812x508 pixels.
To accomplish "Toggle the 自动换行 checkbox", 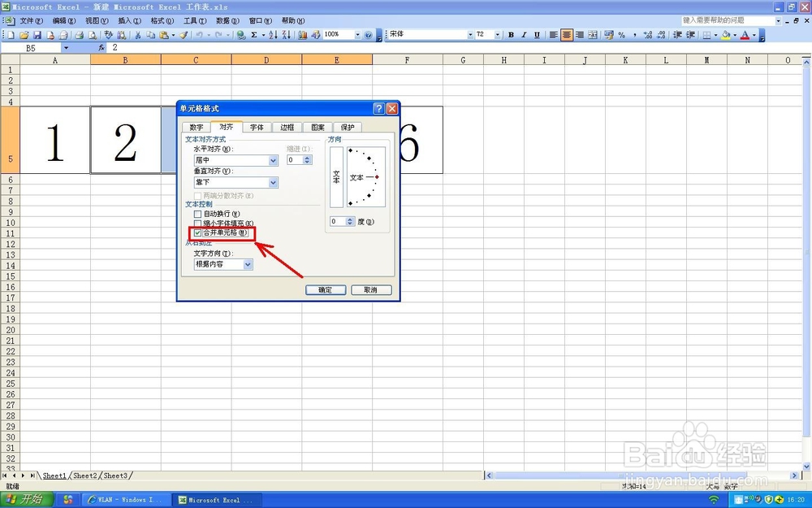I will pos(197,214).
